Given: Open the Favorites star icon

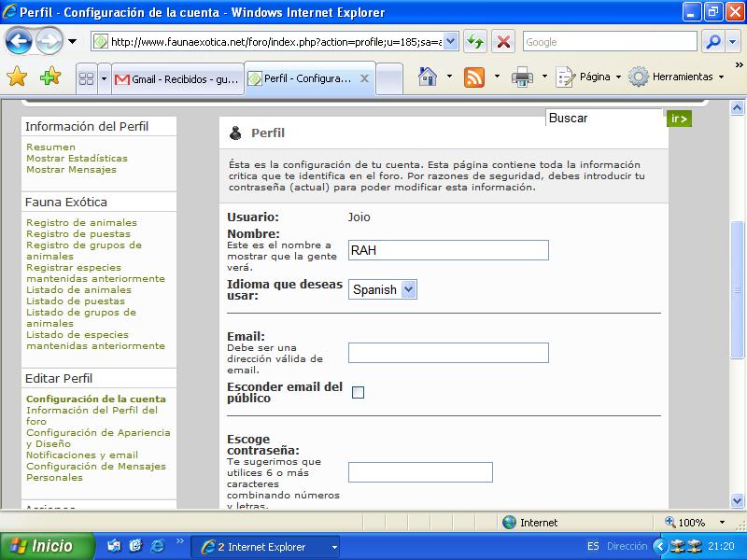Looking at the screenshot, I should coord(18,77).
